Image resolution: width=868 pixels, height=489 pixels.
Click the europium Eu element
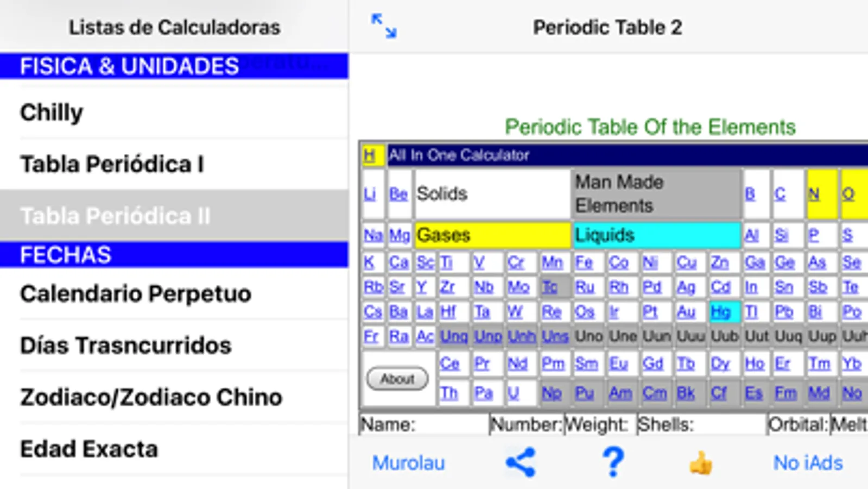coord(618,363)
